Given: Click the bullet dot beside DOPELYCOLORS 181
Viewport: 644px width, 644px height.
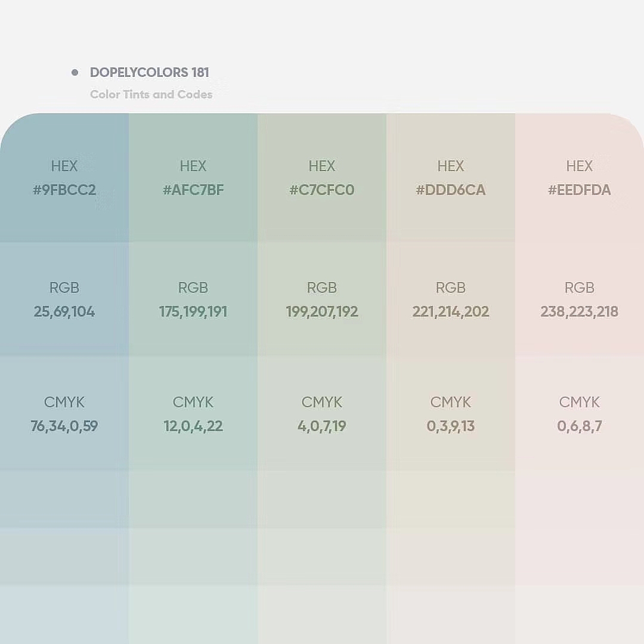Looking at the screenshot, I should tap(75, 73).
